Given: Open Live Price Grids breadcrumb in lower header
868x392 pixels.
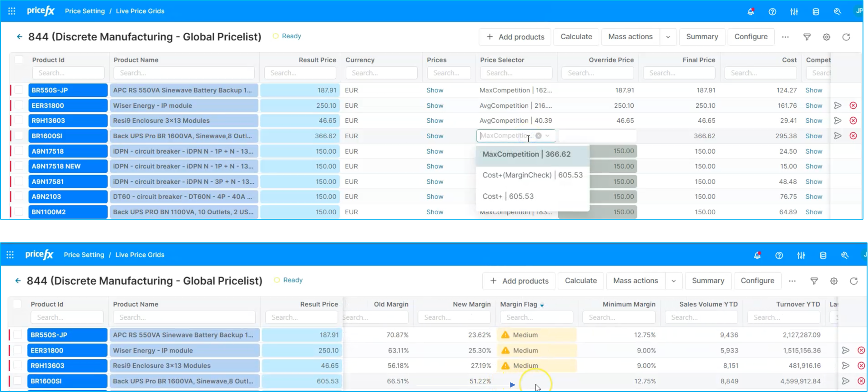Looking at the screenshot, I should 140,255.
